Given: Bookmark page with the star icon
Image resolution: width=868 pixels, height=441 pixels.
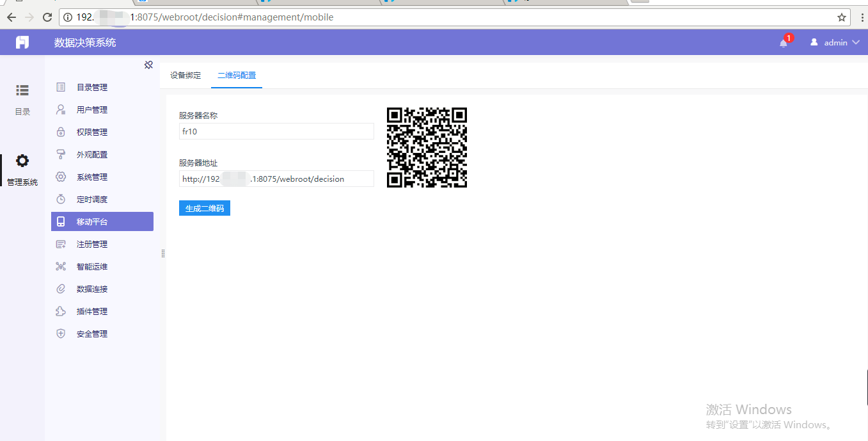Looking at the screenshot, I should pyautogui.click(x=842, y=17).
